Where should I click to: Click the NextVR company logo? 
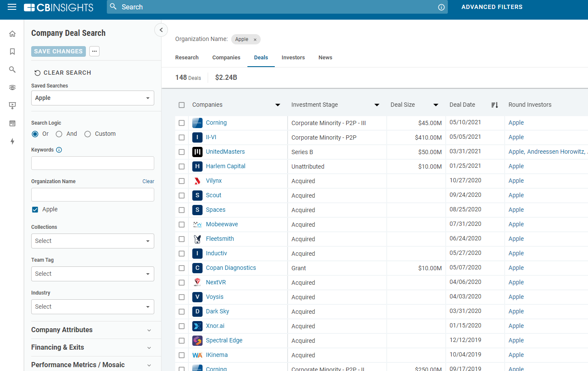[x=197, y=283]
